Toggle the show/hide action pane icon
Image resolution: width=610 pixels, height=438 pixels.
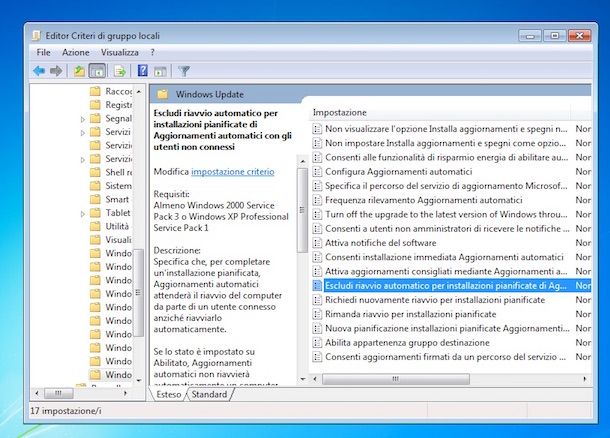160,71
